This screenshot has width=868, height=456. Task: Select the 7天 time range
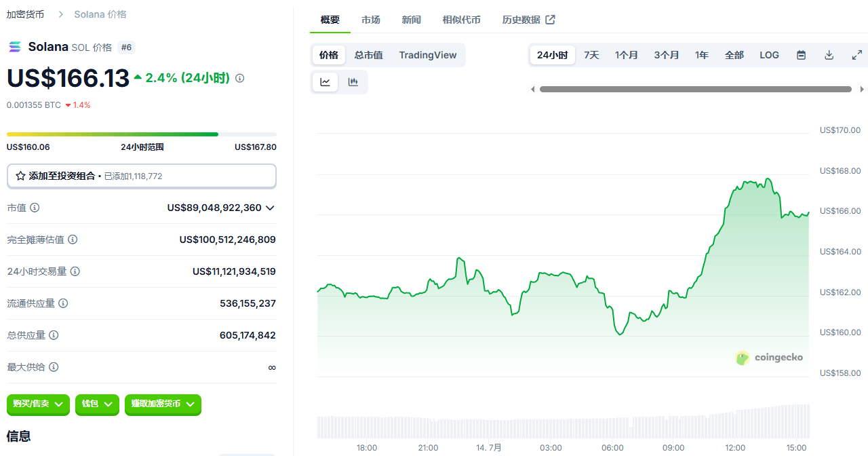click(x=591, y=55)
